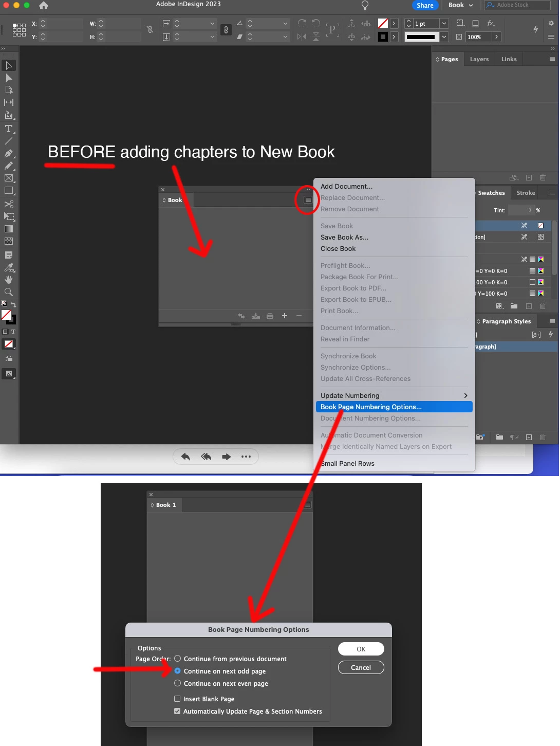This screenshot has height=746, width=560.
Task: Select the Type tool
Action: 9,129
